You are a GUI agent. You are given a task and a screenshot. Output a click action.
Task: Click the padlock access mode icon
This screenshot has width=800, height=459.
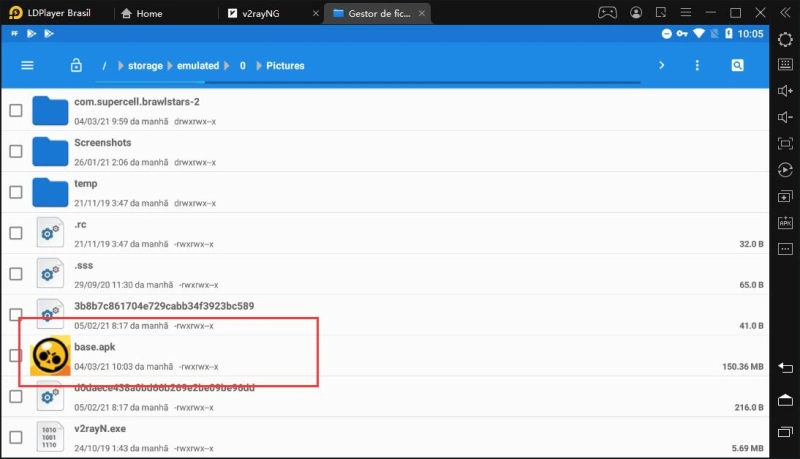75,66
